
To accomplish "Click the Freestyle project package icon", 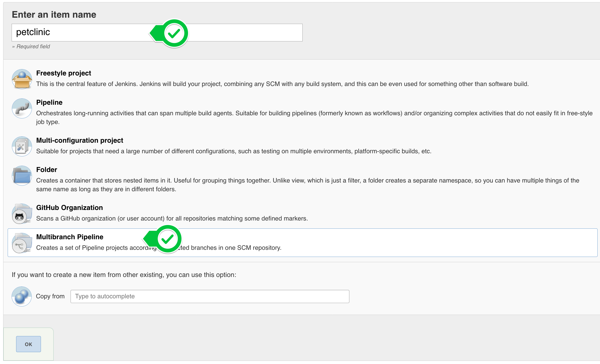I will pos(22,79).
